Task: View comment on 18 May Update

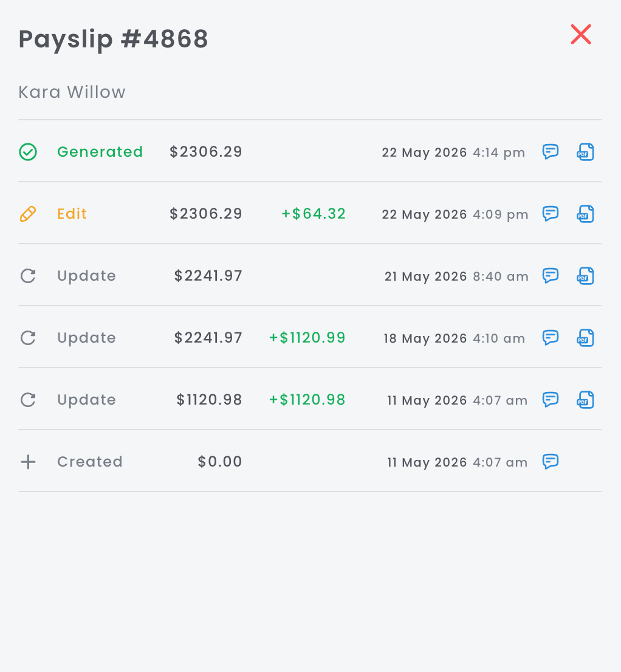Action: 551,337
